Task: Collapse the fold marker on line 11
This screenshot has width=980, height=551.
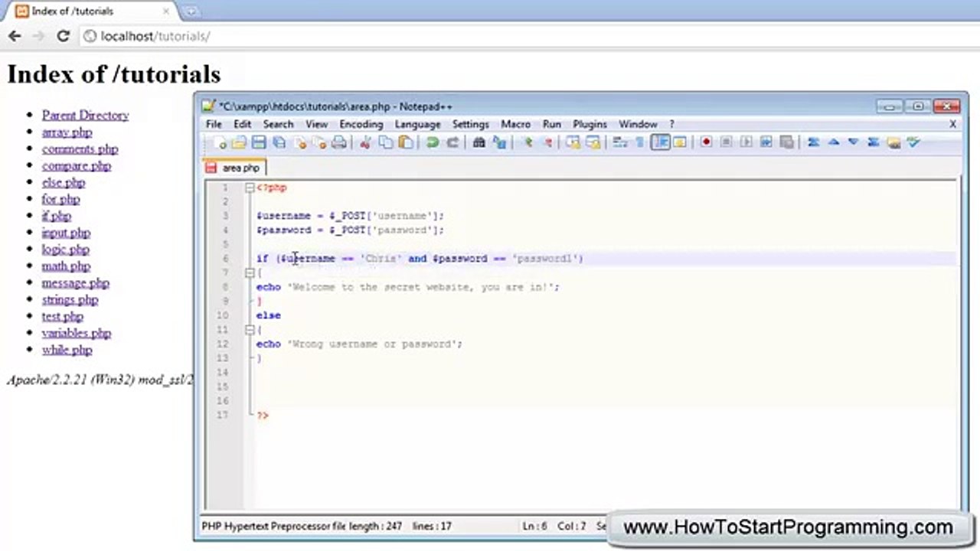Action: [250, 330]
